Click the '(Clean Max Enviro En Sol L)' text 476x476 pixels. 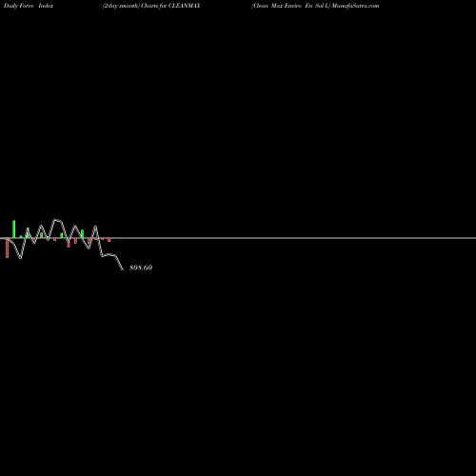click(x=291, y=6)
